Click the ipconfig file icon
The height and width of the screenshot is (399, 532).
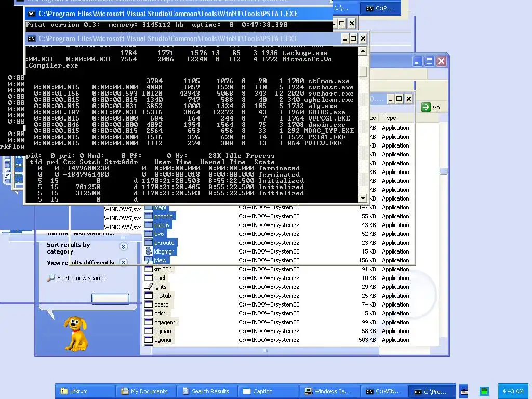[148, 216]
